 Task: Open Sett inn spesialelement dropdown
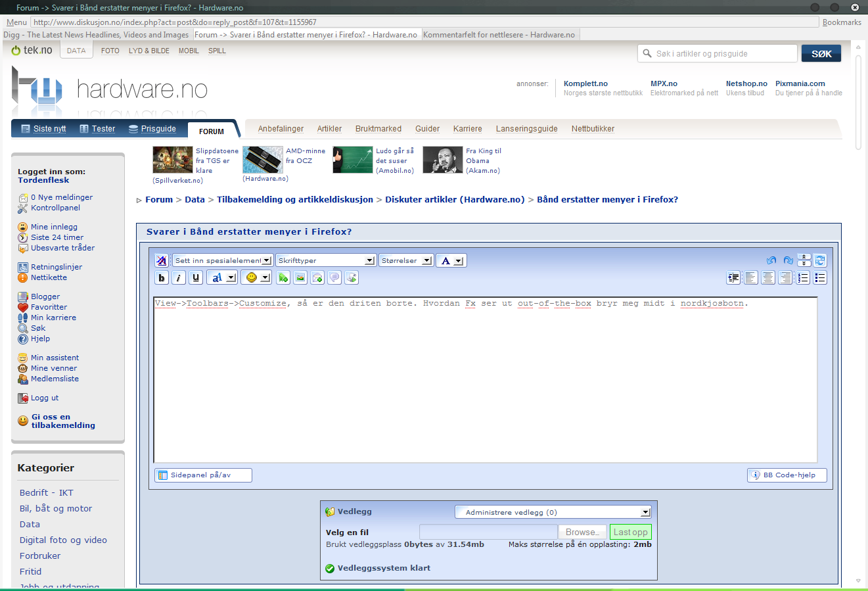tap(222, 260)
